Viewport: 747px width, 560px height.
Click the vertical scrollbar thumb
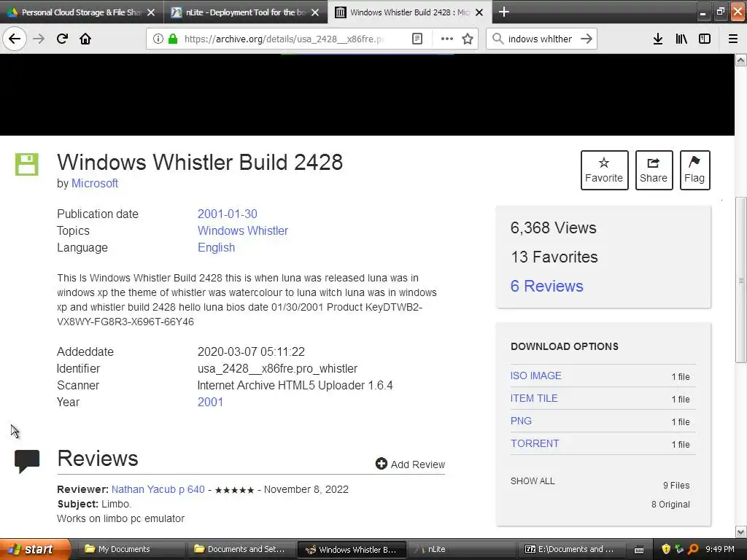[741, 280]
